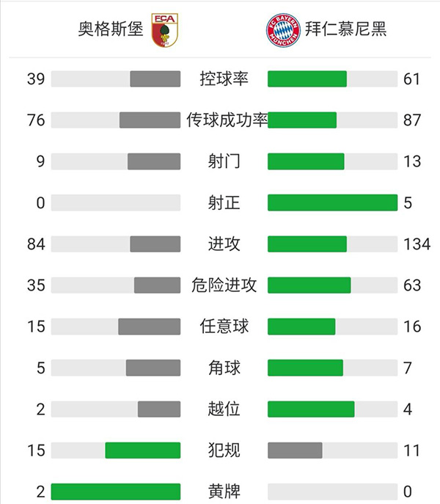Click Augsburg's green 黄牌 bar
The image size is (440, 504).
click(x=116, y=491)
